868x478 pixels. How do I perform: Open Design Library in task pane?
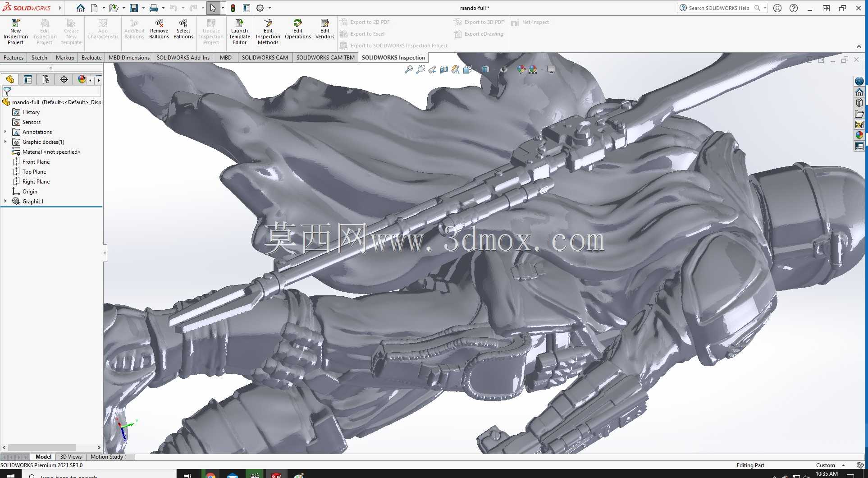[x=859, y=103]
